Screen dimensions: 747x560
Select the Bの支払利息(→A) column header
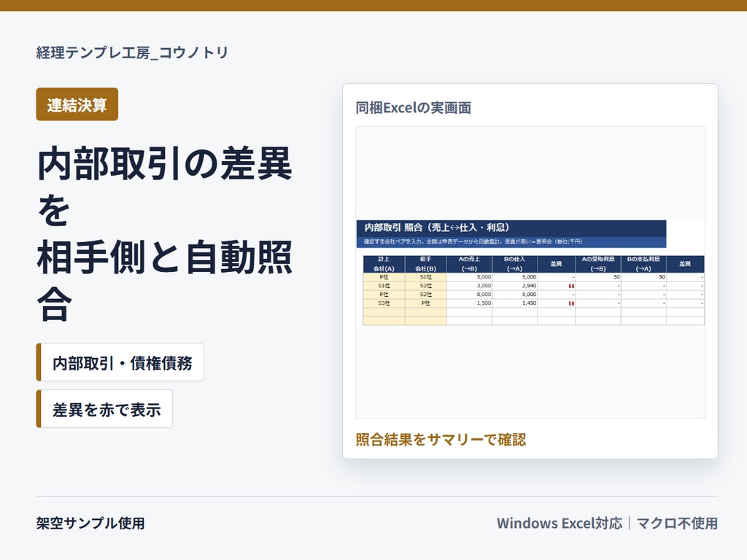coord(643,264)
